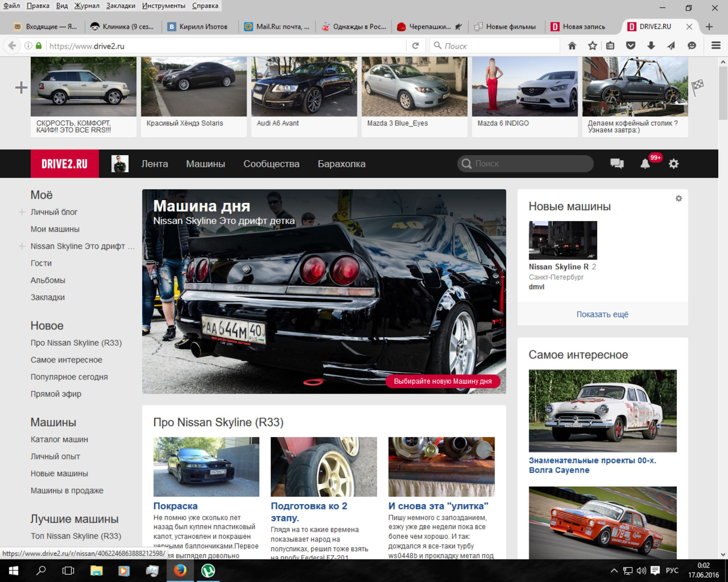Open the Инструменты menu
Viewport: 728px width, 582px height.
(163, 6)
